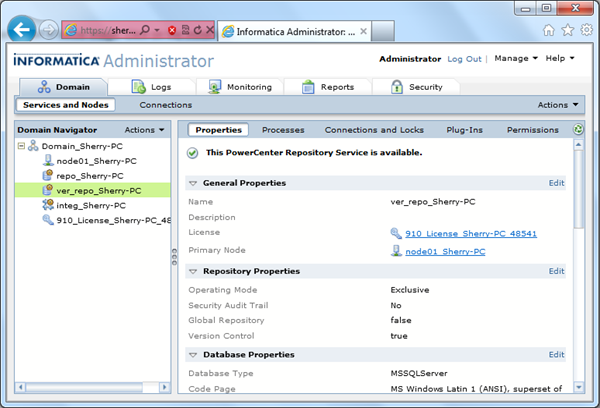Click the panel splitter handle between panes
The image size is (600, 408).
click(x=174, y=256)
